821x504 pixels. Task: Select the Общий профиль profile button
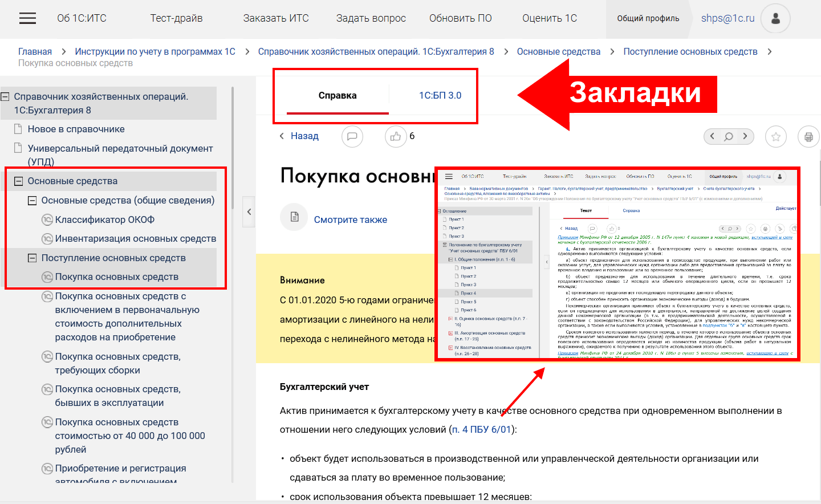click(648, 18)
